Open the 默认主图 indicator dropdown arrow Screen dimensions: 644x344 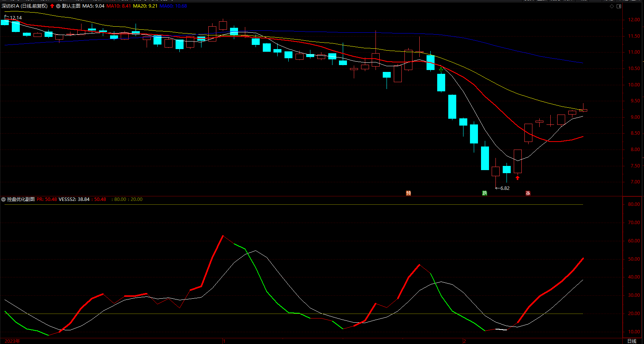click(x=58, y=6)
